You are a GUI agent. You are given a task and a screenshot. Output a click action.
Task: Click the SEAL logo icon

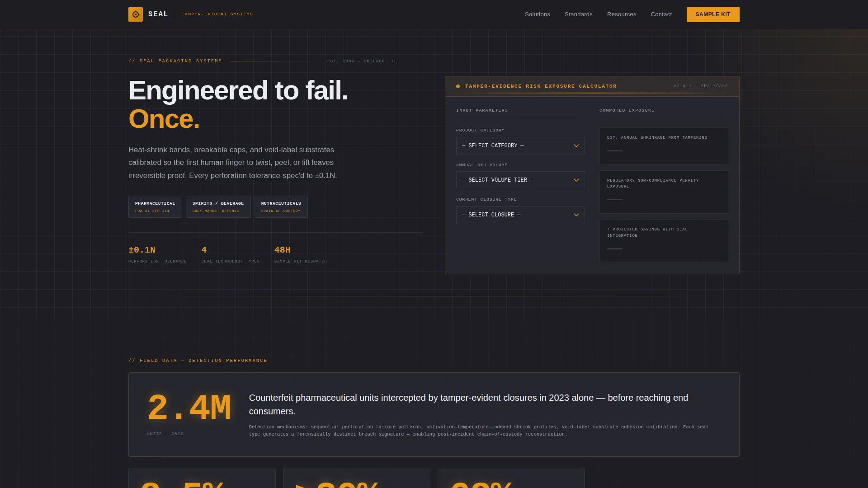[x=136, y=14]
